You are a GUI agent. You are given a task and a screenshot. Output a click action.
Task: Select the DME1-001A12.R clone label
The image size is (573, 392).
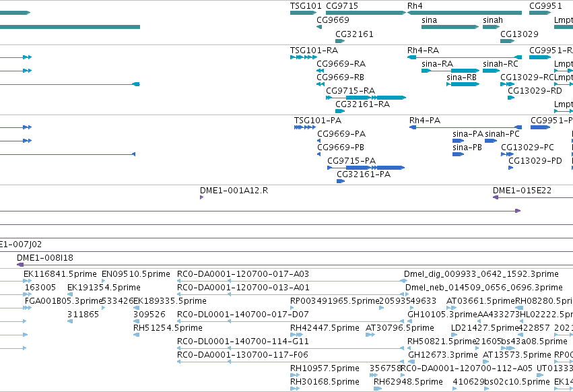[x=234, y=191]
